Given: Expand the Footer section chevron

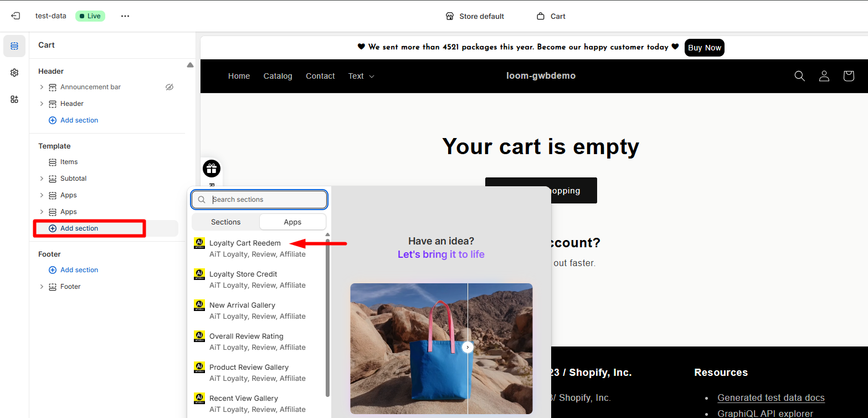Looking at the screenshot, I should (x=42, y=287).
